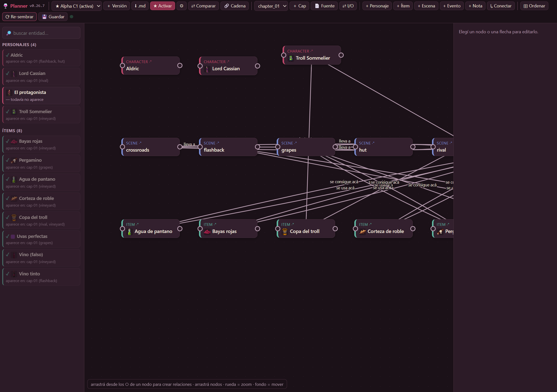The image size is (557, 392).
Task: Select the grapes scene node
Action: pos(306,147)
